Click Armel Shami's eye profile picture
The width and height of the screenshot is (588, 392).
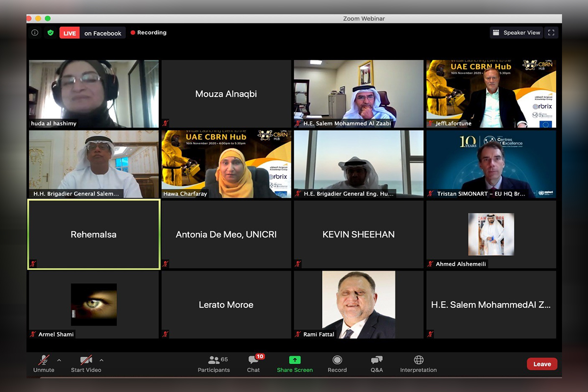(x=94, y=304)
